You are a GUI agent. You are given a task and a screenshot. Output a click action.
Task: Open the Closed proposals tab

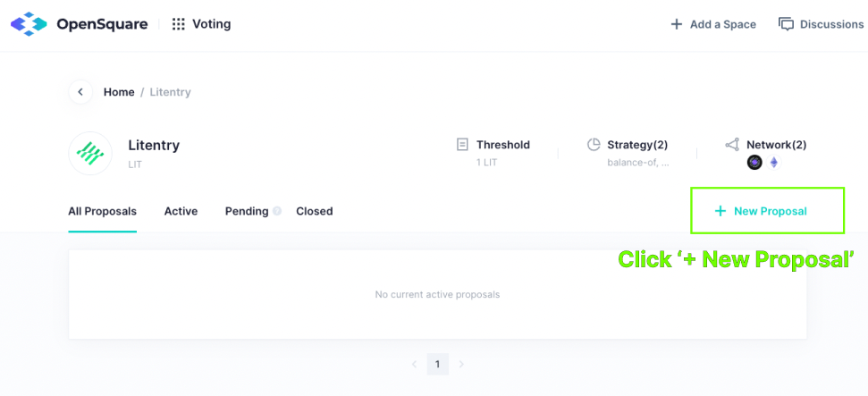315,211
